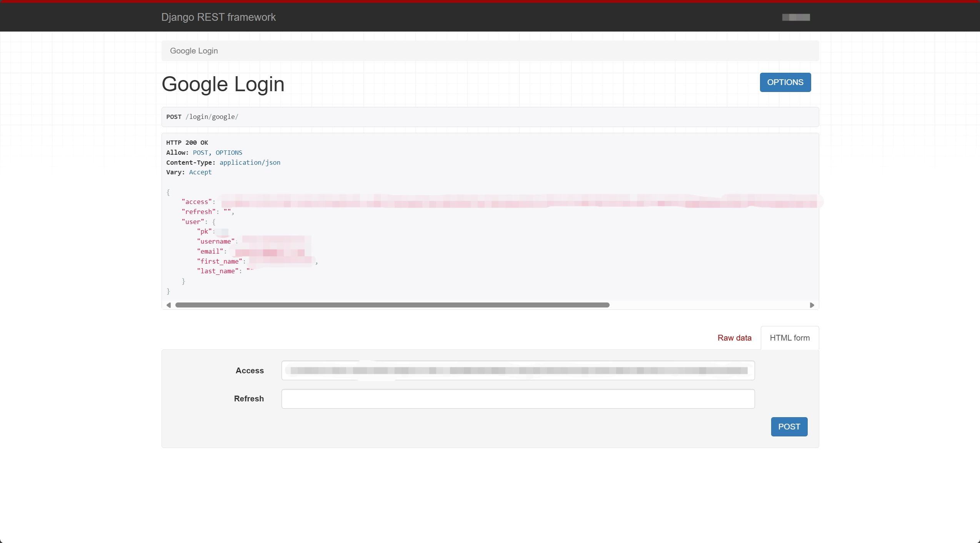Open the blurred user menu in navbar
The width and height of the screenshot is (980, 543).
tap(796, 17)
